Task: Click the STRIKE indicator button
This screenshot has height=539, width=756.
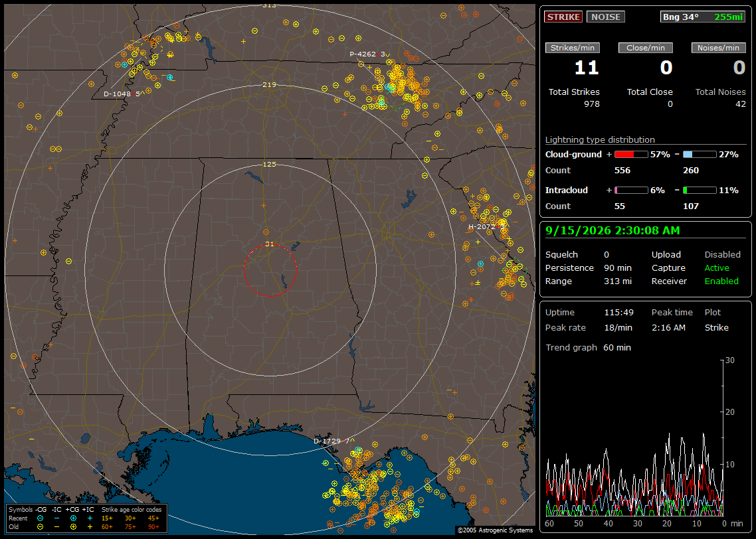Action: tap(563, 17)
